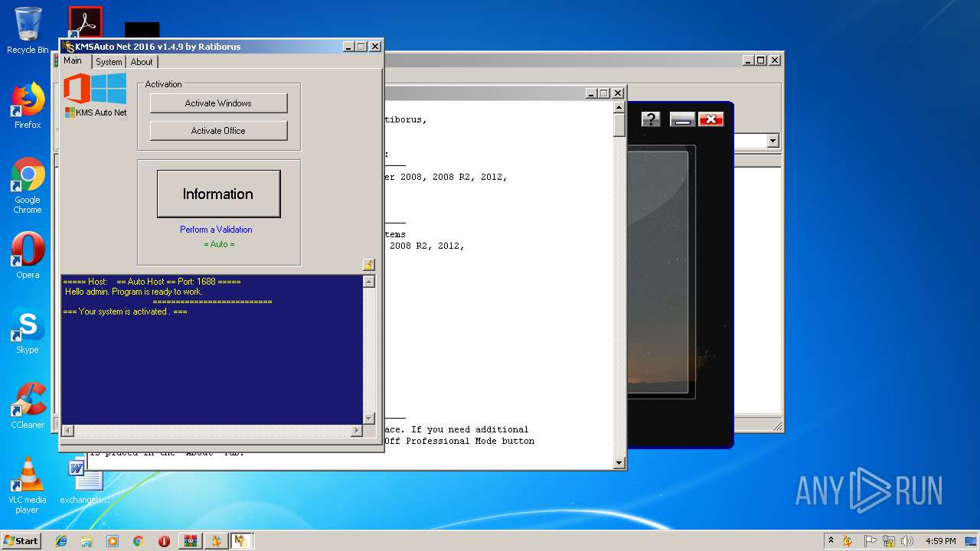This screenshot has height=551, width=980.
Task: Click the readme window's vertical scrollbar thumb
Action: 619,126
